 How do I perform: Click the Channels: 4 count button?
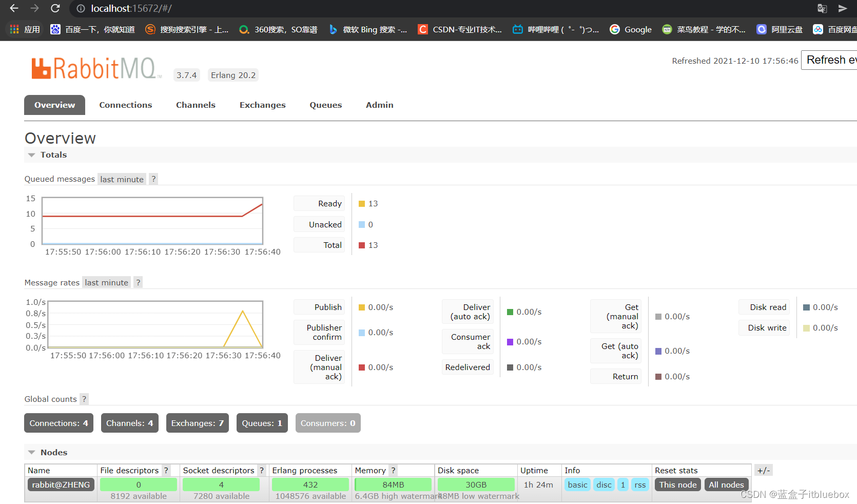(129, 423)
